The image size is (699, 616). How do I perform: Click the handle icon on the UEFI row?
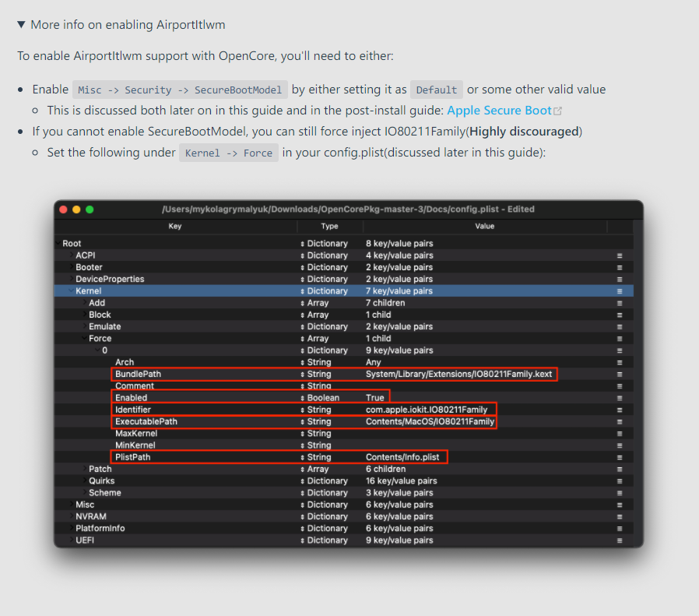pyautogui.click(x=620, y=540)
